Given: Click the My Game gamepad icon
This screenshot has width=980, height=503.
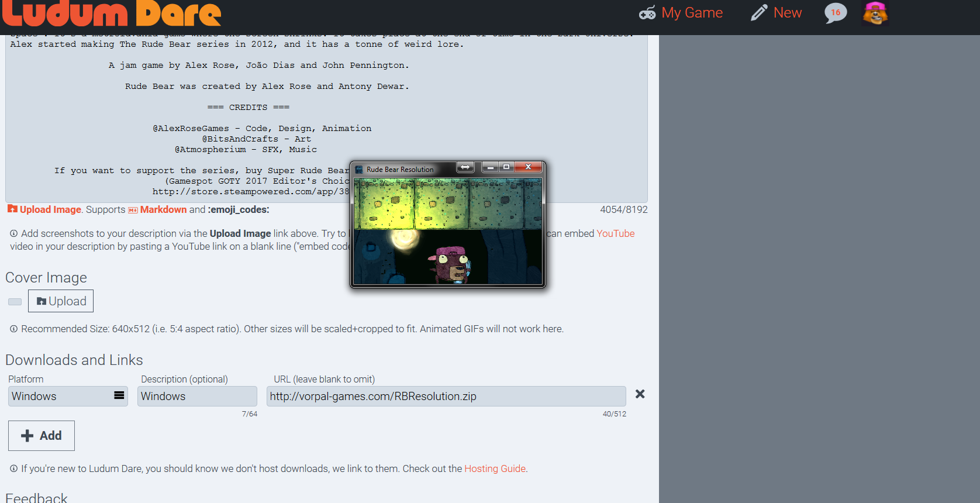Looking at the screenshot, I should coord(647,13).
